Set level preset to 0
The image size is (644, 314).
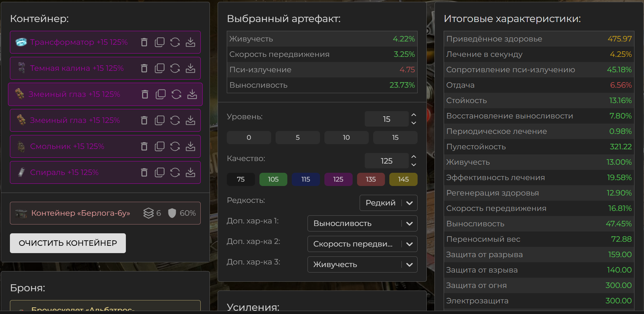[x=249, y=138]
